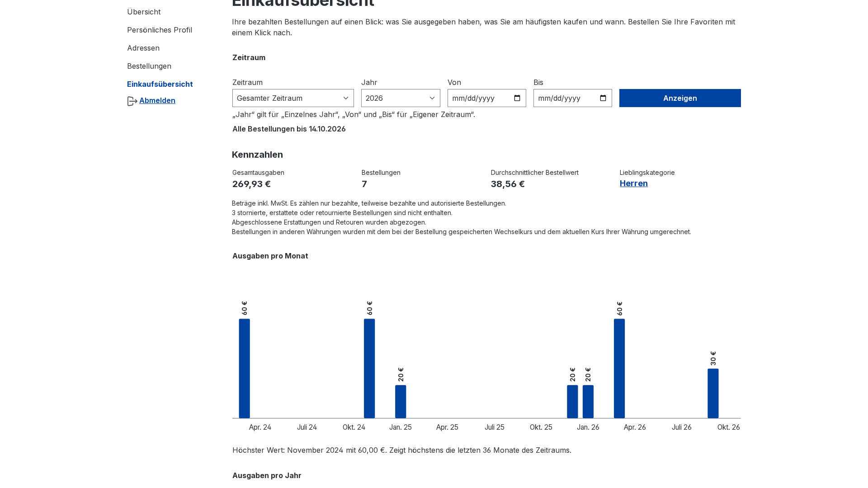Click the Ausgaben pro Monat heading
The image size is (868, 488).
coord(270,256)
